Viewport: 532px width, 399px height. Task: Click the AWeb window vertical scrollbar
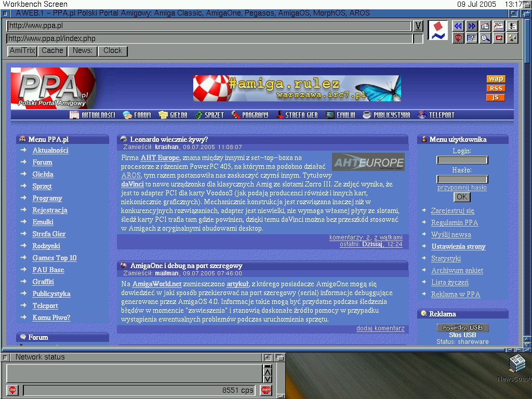(x=527, y=177)
